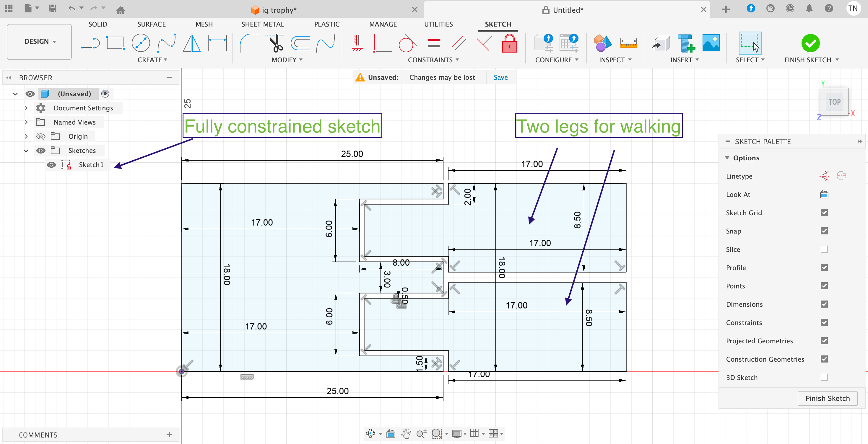This screenshot has height=444, width=868.
Task: Switch to the SURFACE tab
Action: tap(151, 24)
